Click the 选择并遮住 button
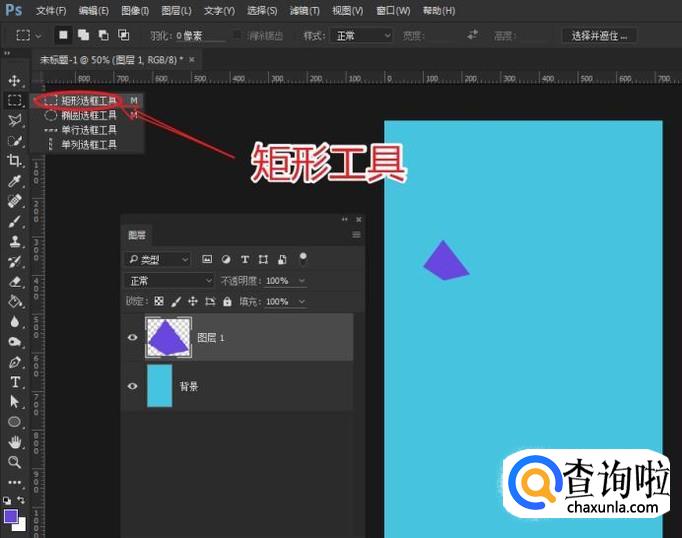The image size is (682, 538). click(600, 35)
